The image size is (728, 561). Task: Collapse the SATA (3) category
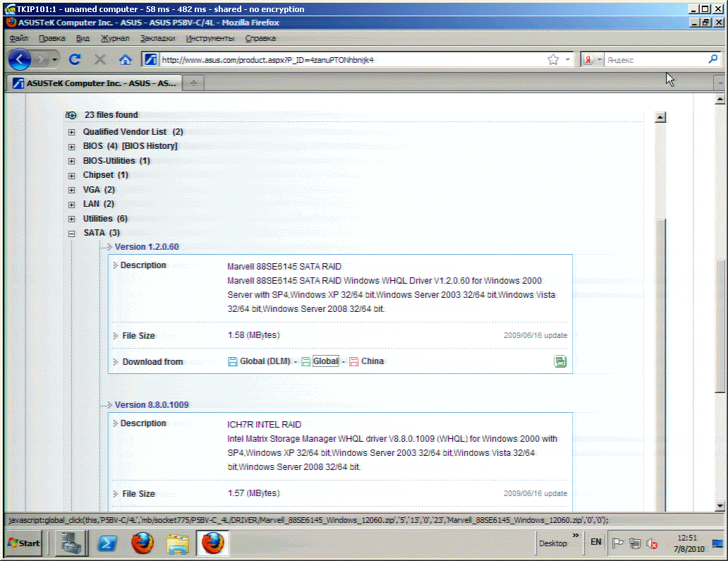[71, 234]
